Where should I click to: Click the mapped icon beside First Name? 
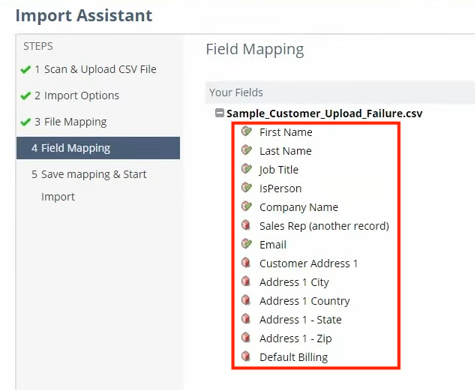246,132
